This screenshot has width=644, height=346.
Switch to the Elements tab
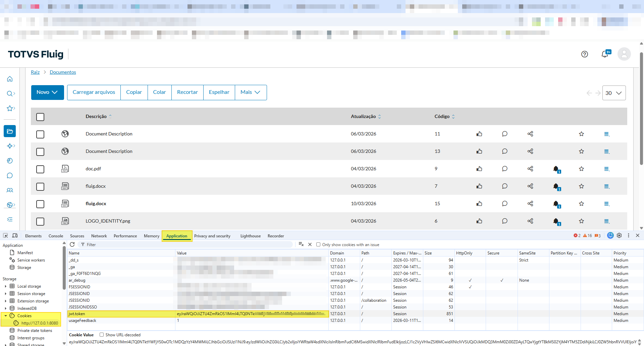pos(33,236)
